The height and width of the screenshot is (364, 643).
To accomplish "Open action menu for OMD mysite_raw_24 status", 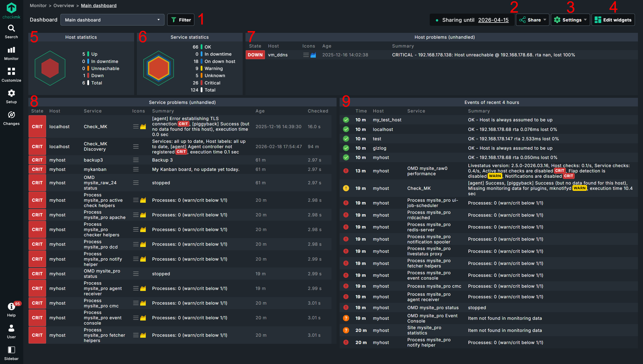I will point(136,183).
